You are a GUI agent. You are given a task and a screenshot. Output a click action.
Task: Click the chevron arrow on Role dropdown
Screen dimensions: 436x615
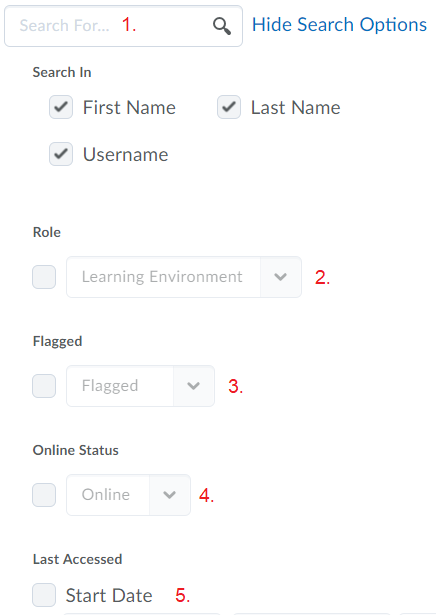click(x=281, y=277)
